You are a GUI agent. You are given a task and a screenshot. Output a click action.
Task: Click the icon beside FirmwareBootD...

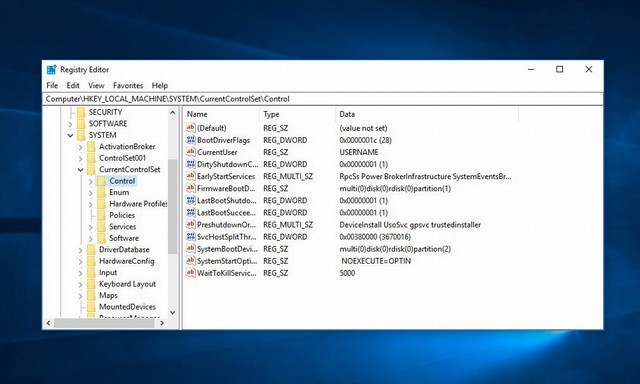point(191,188)
